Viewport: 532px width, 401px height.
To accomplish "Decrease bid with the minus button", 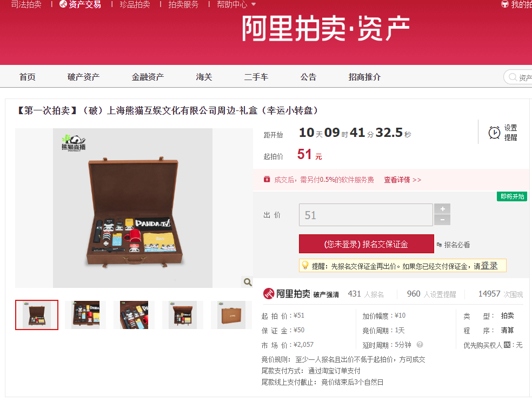I will click(x=442, y=220).
